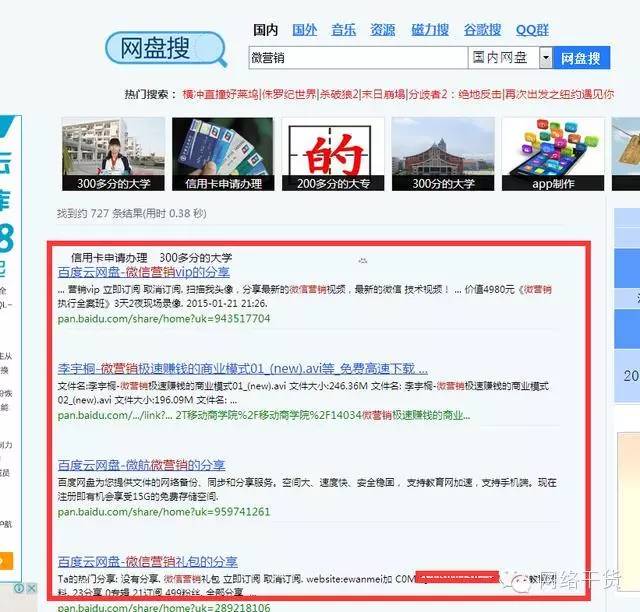Expand the 国内网盘 dropdown arrow
640x612 pixels.
coord(545,58)
